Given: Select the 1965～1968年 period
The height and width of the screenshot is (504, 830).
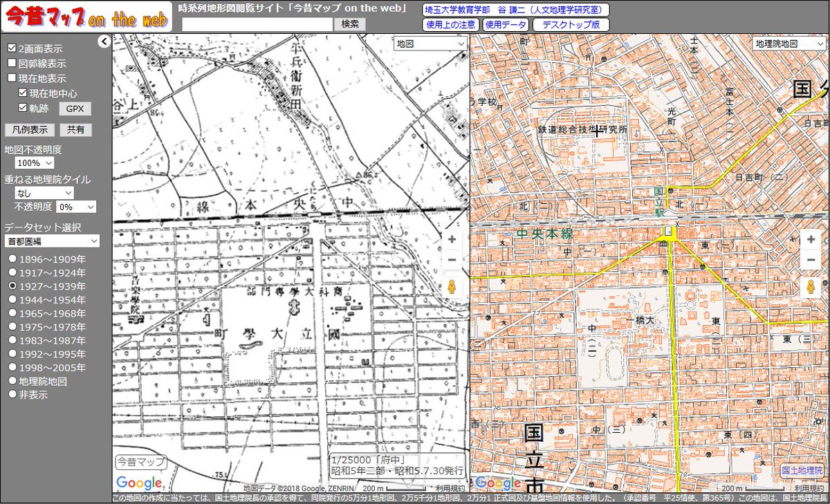Looking at the screenshot, I should [12, 313].
